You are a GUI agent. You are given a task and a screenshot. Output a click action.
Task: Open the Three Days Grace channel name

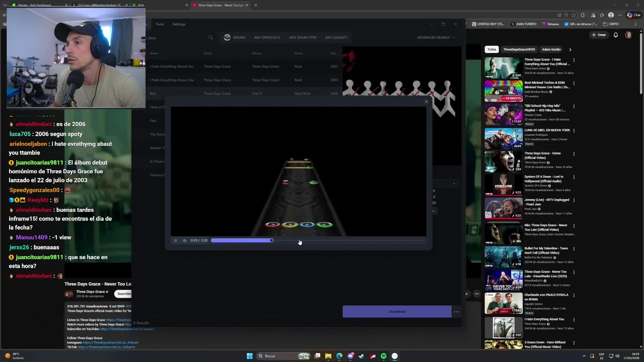click(x=91, y=292)
